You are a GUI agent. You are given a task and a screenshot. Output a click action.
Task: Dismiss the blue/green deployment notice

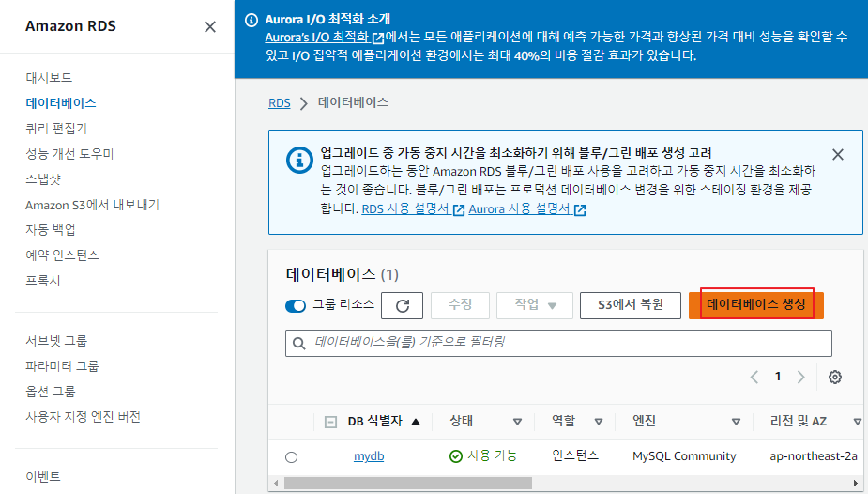click(838, 155)
